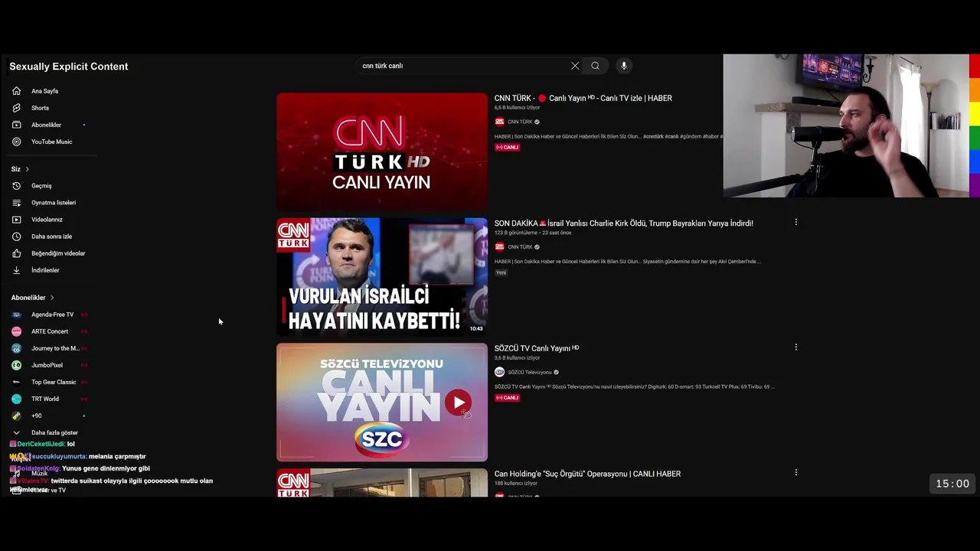The width and height of the screenshot is (980, 551).
Task: Open Abonelikler subscriptions icon
Action: pyautogui.click(x=16, y=125)
